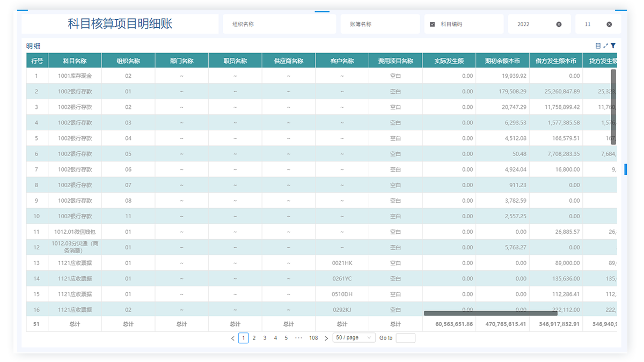Open the 账簿名称 filter dropdown
This screenshot has width=644, height=362.
(379, 24)
